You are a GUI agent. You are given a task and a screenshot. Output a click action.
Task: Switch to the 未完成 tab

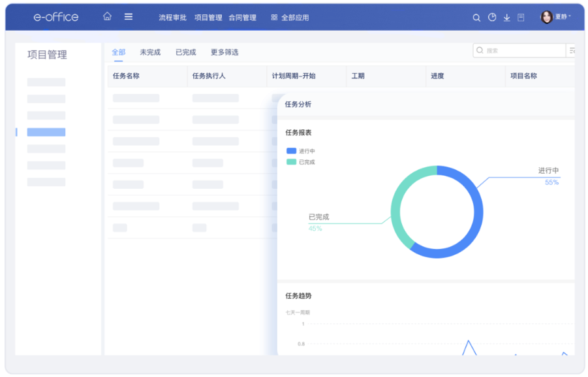click(x=150, y=52)
